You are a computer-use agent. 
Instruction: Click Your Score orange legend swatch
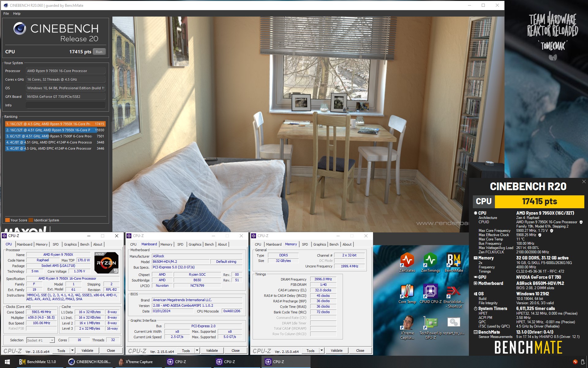tap(7, 220)
